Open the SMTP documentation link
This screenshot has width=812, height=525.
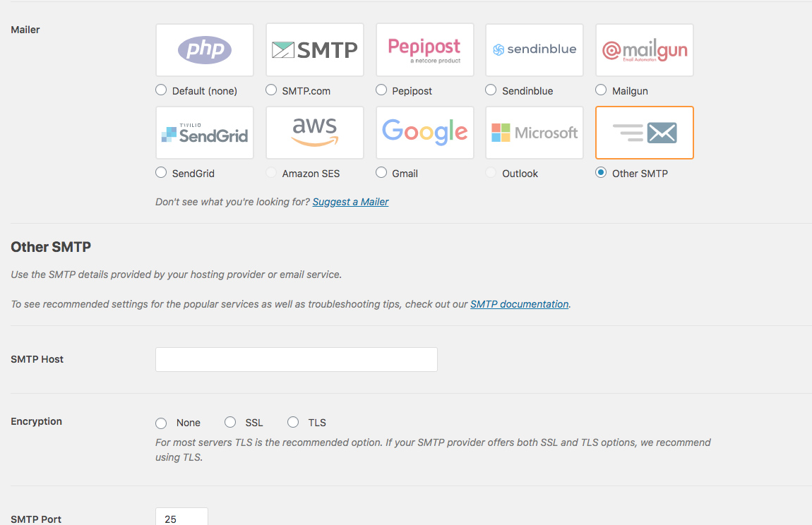pos(520,304)
